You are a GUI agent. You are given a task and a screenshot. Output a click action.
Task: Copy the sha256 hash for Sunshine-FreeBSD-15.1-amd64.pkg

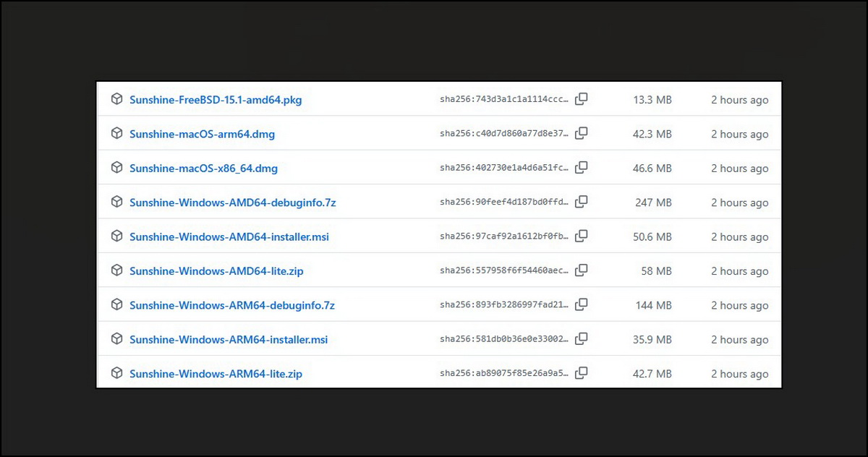[x=581, y=99]
